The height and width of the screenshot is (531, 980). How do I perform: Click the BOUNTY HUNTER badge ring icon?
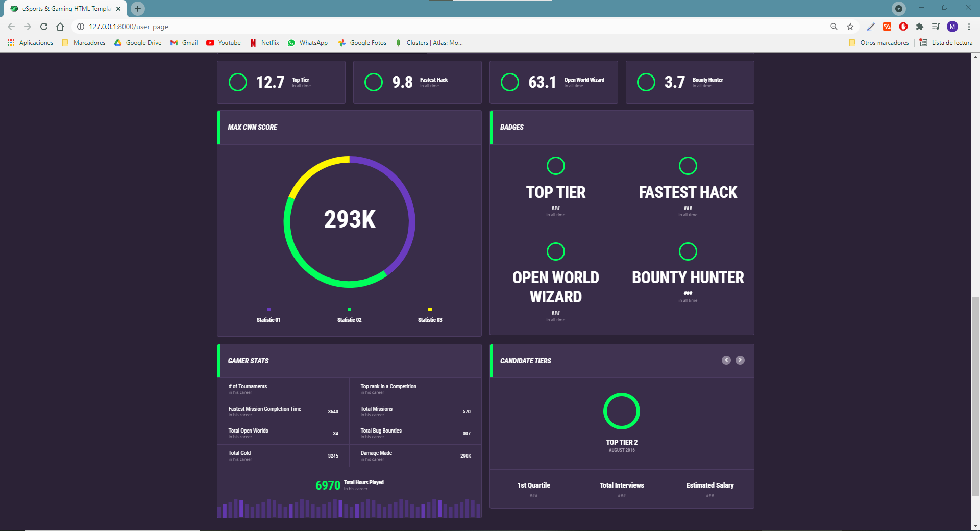coord(688,251)
